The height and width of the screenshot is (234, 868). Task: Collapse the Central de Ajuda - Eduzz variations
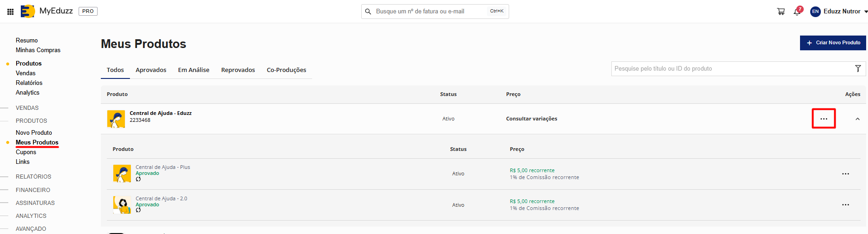coord(857,119)
